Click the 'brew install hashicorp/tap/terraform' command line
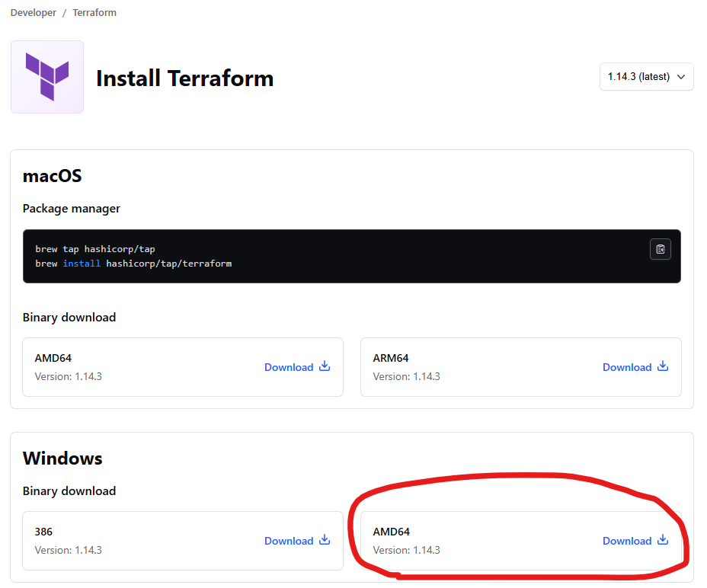The height and width of the screenshot is (588, 707). [133, 264]
